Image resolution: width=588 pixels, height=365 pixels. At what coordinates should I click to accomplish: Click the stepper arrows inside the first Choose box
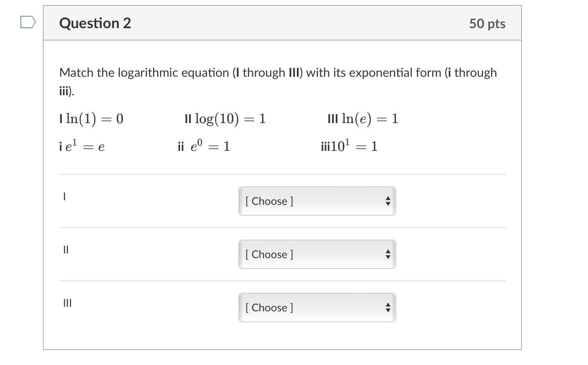(x=387, y=201)
